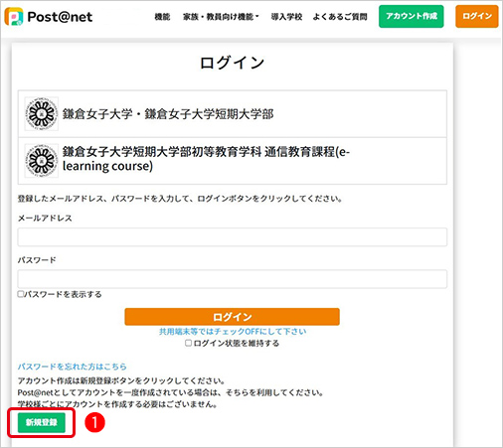Open the 機能 menu item

pos(162,17)
